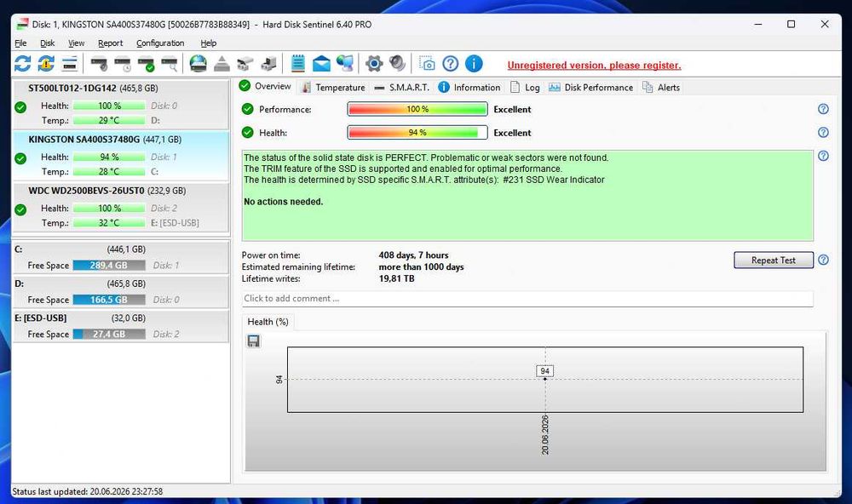The height and width of the screenshot is (504, 852).
Task: Click the gray eject triangle toolbar icon
Action: point(222,64)
